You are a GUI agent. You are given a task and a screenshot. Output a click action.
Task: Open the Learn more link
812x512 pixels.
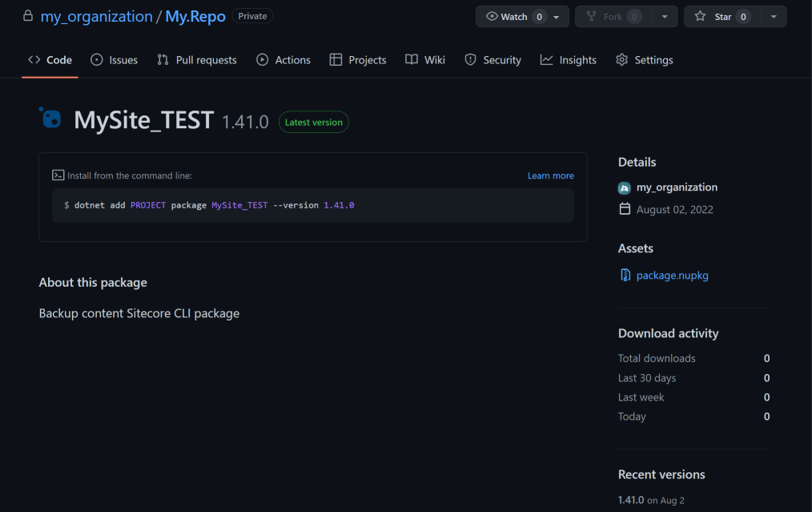[x=550, y=175]
